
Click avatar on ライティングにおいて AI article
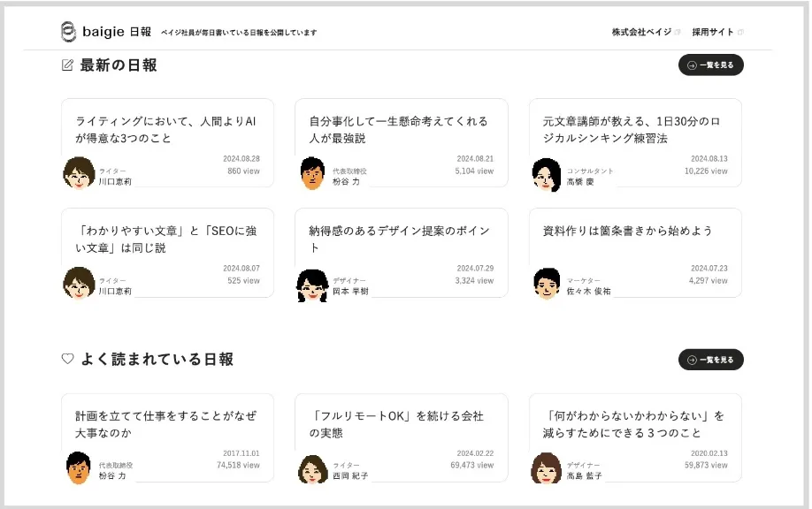point(79,173)
